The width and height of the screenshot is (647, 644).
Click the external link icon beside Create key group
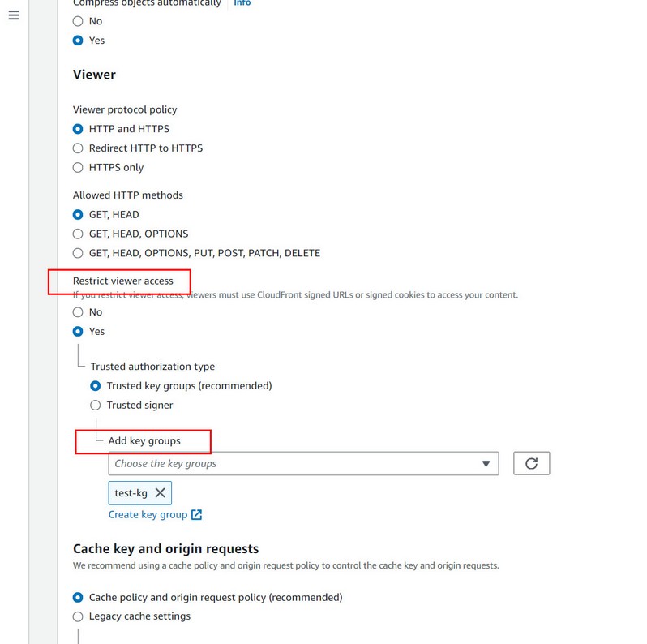(x=196, y=515)
